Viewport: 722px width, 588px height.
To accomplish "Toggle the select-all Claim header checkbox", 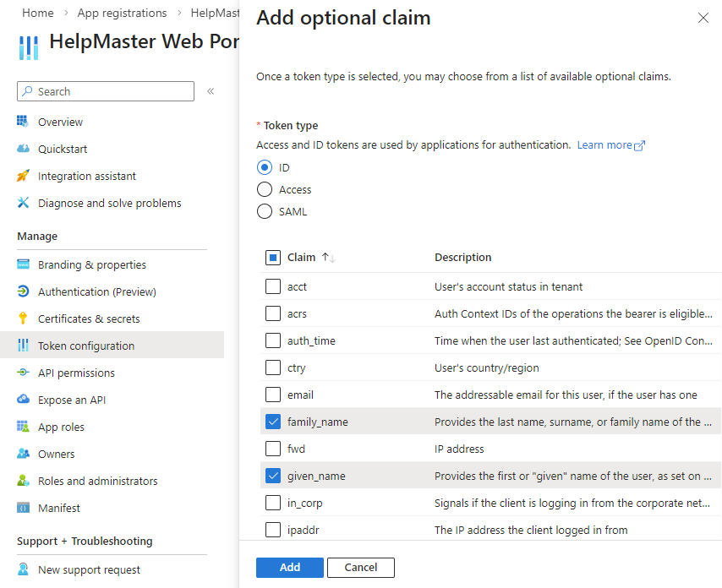I will pyautogui.click(x=273, y=257).
